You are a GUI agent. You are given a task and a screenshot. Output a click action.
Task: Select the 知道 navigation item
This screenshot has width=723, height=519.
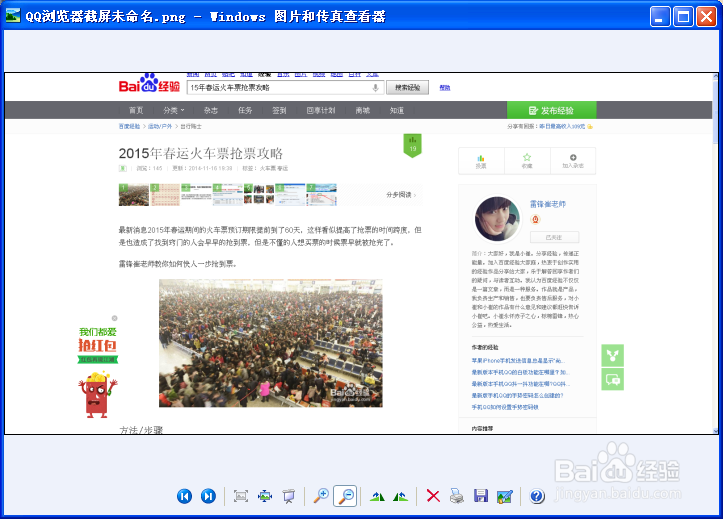click(x=397, y=111)
